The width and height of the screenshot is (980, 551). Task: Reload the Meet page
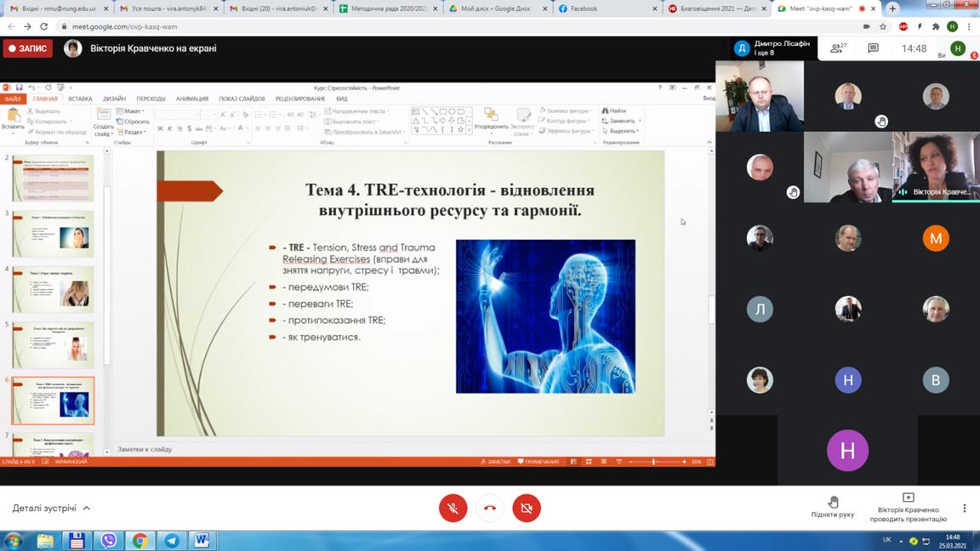click(x=43, y=26)
